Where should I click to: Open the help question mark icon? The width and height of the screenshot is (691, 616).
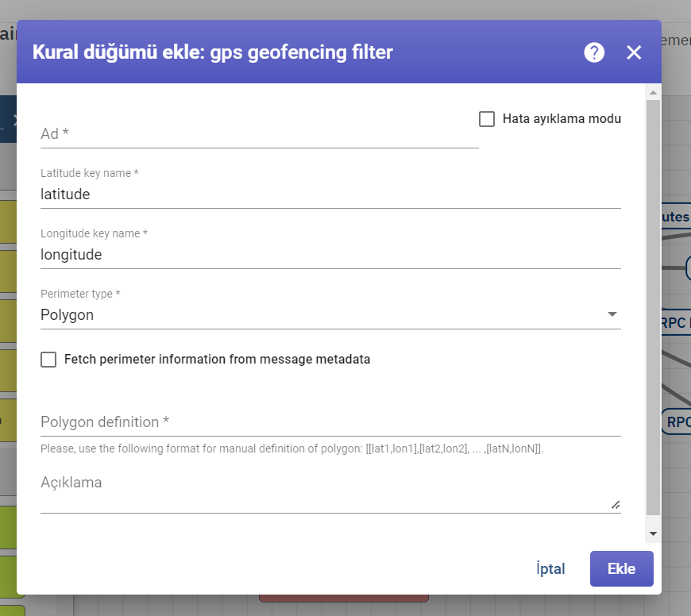pos(594,52)
